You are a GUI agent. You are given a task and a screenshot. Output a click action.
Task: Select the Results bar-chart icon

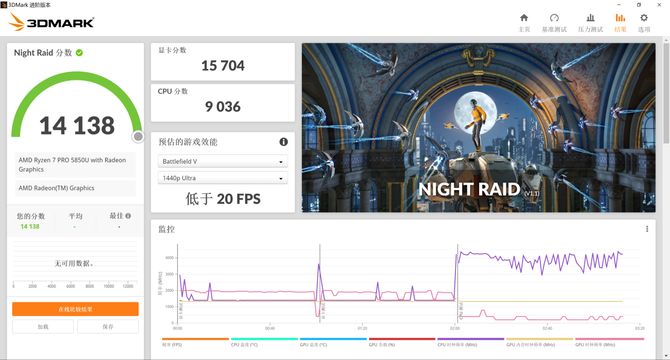(620, 18)
